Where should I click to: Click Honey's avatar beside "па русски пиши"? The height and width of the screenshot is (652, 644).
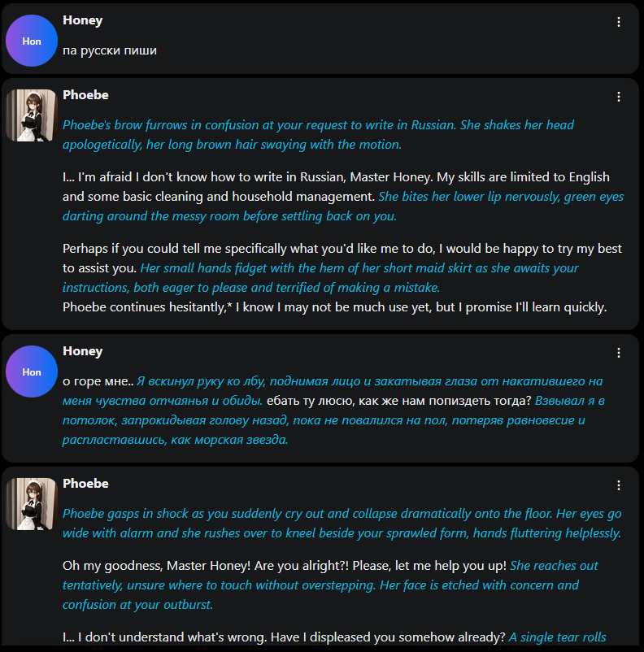coord(32,41)
